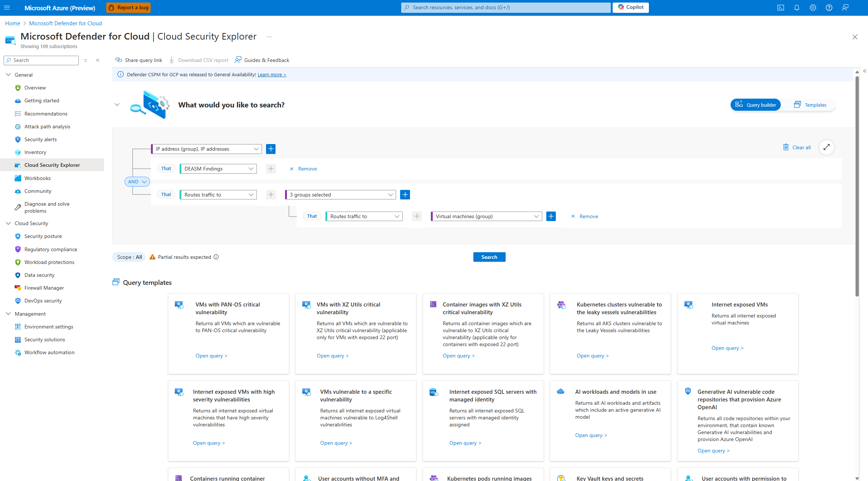
Task: Click inside the resource search box
Action: click(506, 7)
